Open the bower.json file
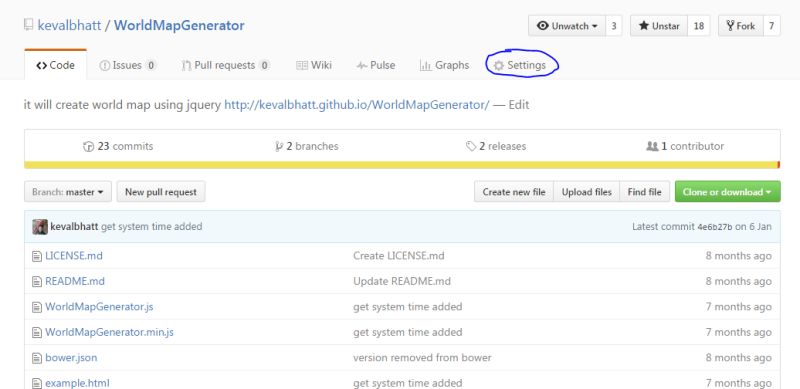The width and height of the screenshot is (800, 389). coord(71,358)
